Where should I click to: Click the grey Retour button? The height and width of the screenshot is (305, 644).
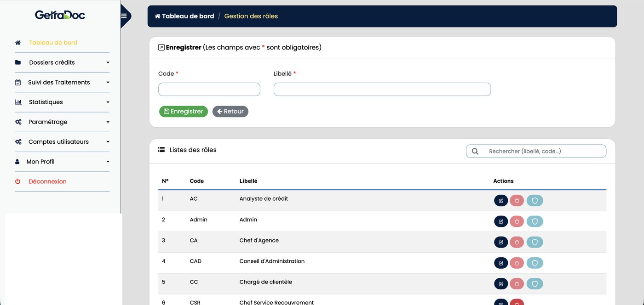click(230, 112)
